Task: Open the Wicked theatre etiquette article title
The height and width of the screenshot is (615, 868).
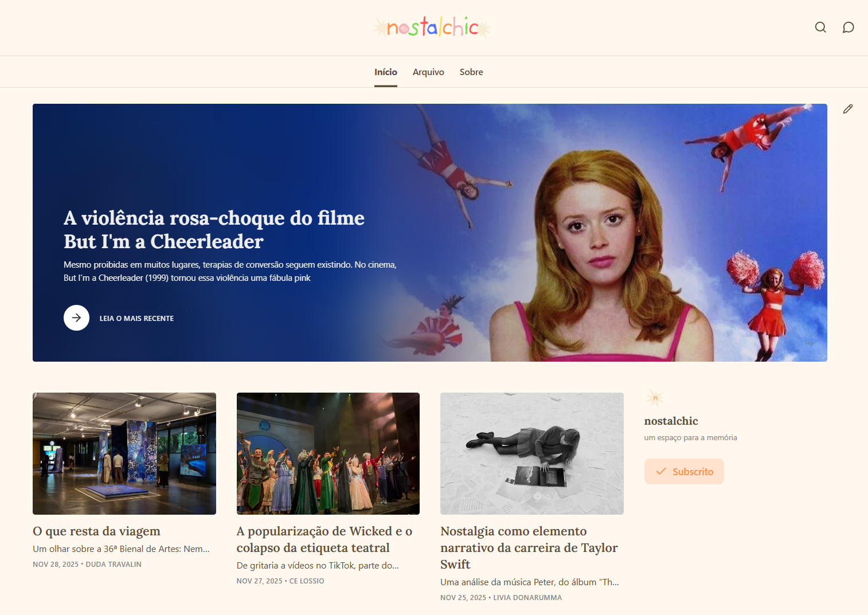Action: tap(324, 539)
